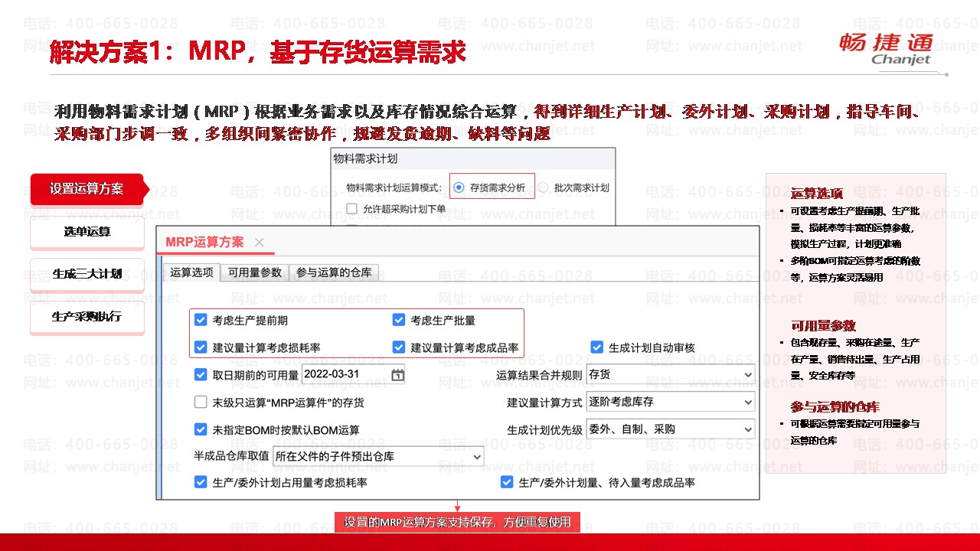The image size is (980, 551).
Task: Toggle 生产/委外计划占用量考虑损耗率 checkbox
Action: [x=201, y=482]
